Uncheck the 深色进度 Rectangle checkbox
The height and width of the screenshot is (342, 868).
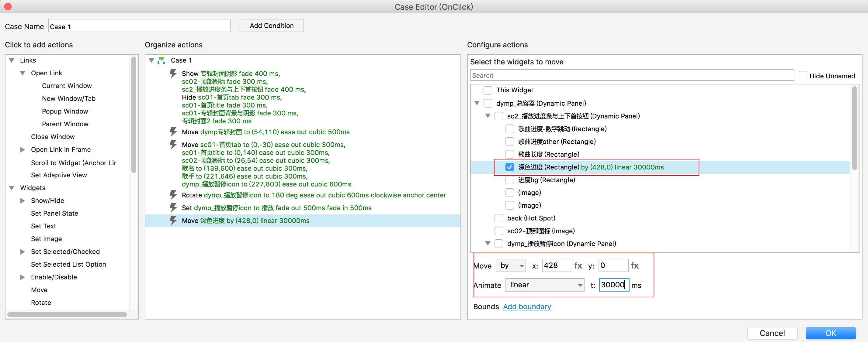pyautogui.click(x=509, y=167)
